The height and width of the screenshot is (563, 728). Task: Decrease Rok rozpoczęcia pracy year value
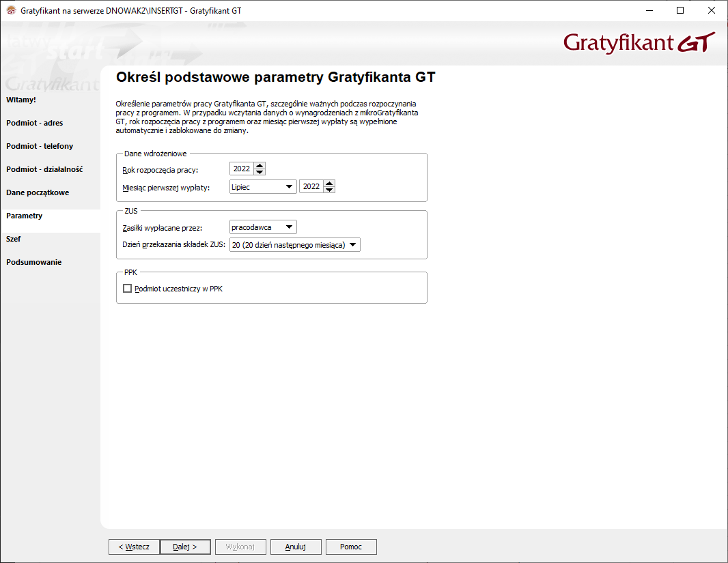260,172
